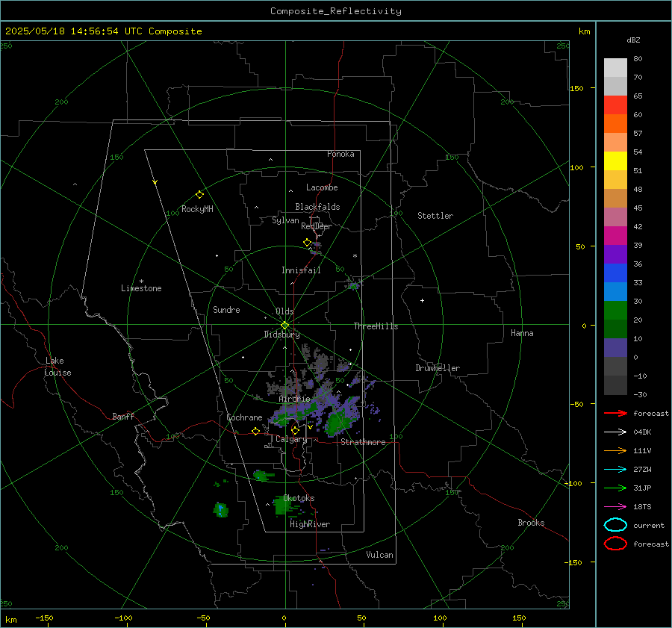
Task: Select the white 04DK arrow in legend
Action: click(x=615, y=432)
